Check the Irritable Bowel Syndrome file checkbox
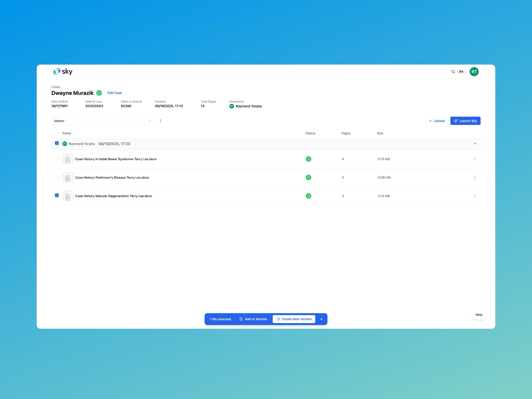Image resolution: width=532 pixels, height=399 pixels. [x=57, y=159]
